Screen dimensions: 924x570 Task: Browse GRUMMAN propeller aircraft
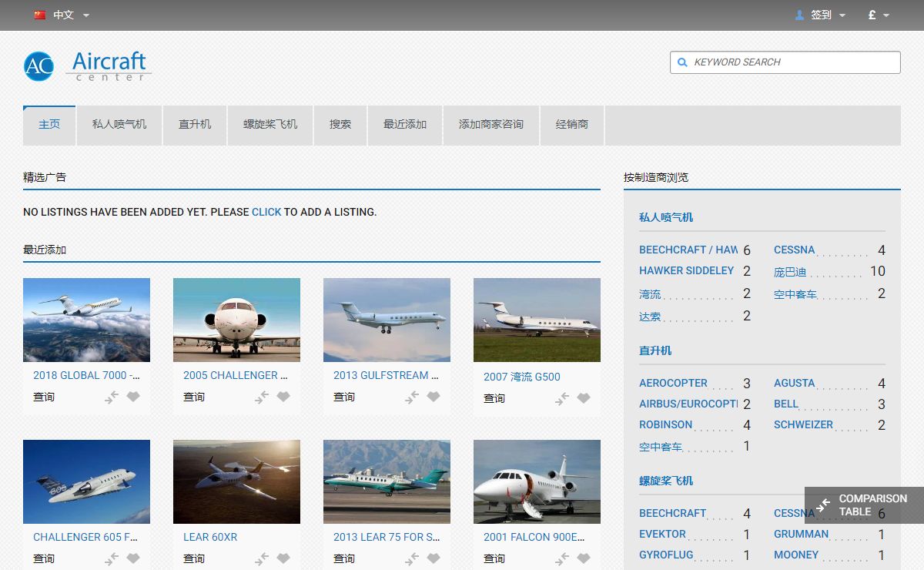click(802, 535)
